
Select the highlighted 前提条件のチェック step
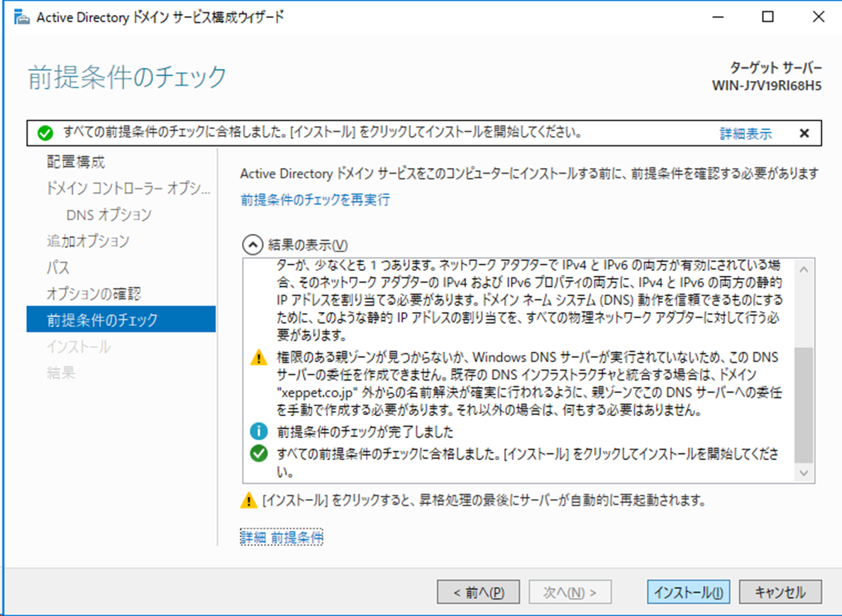coord(121,320)
